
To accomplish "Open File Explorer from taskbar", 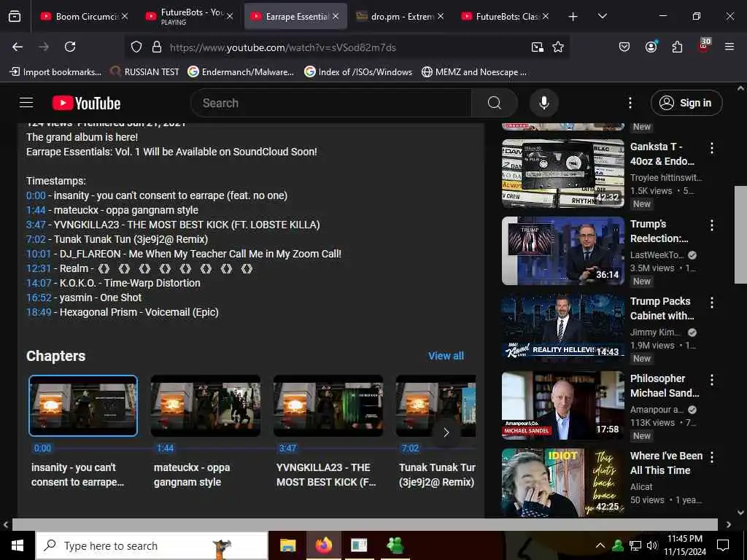I will (x=287, y=545).
